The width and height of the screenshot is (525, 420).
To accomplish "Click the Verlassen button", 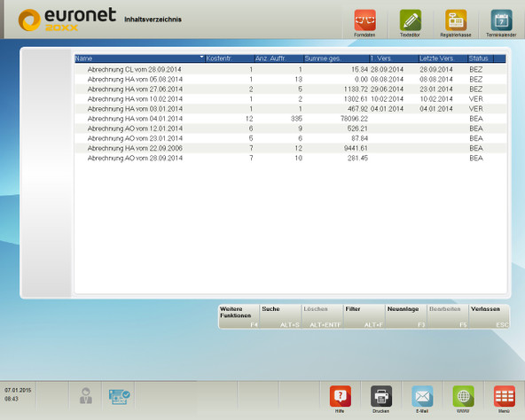I will [x=490, y=316].
